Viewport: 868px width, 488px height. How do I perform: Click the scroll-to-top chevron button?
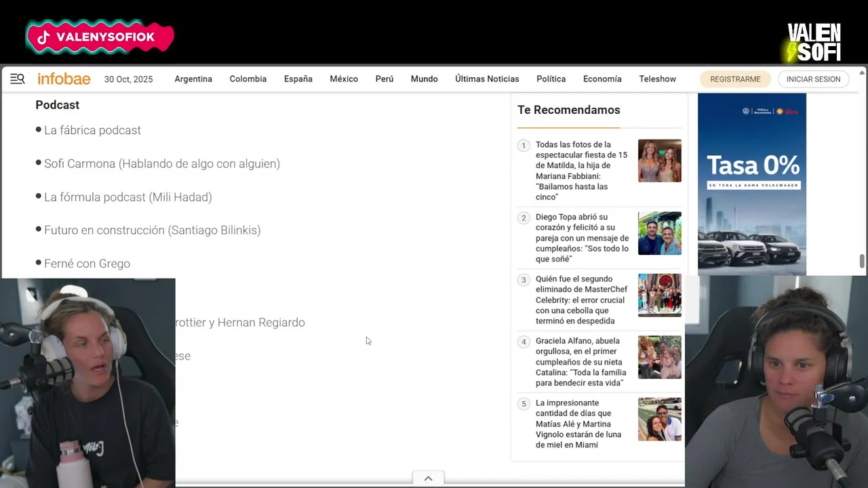(x=428, y=479)
